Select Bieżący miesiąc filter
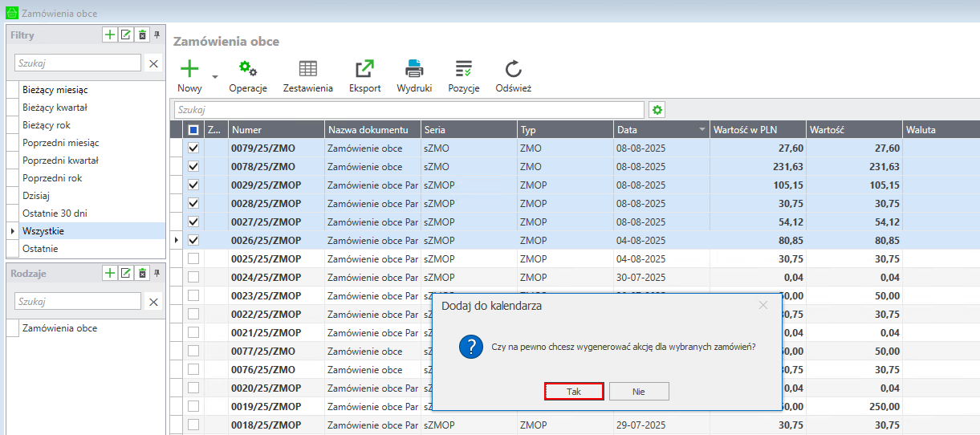The height and width of the screenshot is (435, 980). point(55,90)
